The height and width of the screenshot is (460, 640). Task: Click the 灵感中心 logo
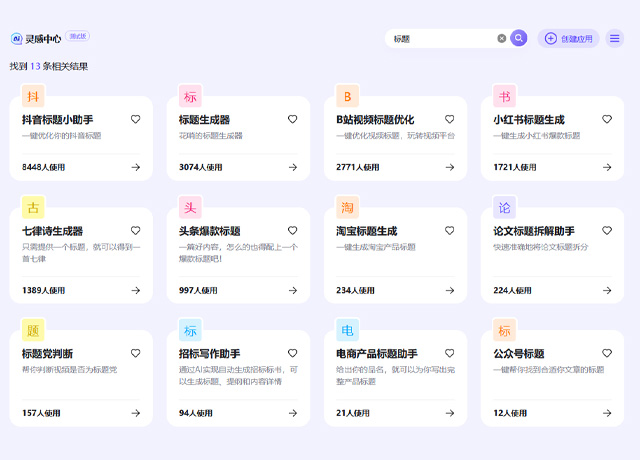tap(37, 38)
